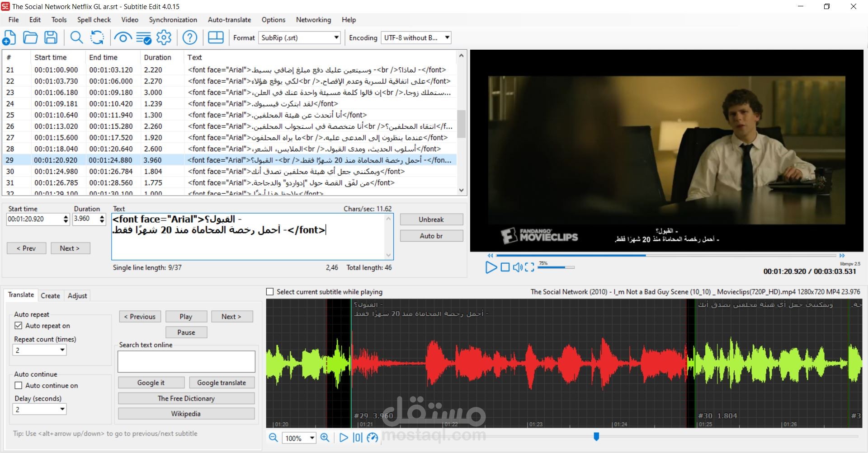Image resolution: width=868 pixels, height=453 pixels.
Task: Switch to the Adjust tab
Action: coord(77,295)
